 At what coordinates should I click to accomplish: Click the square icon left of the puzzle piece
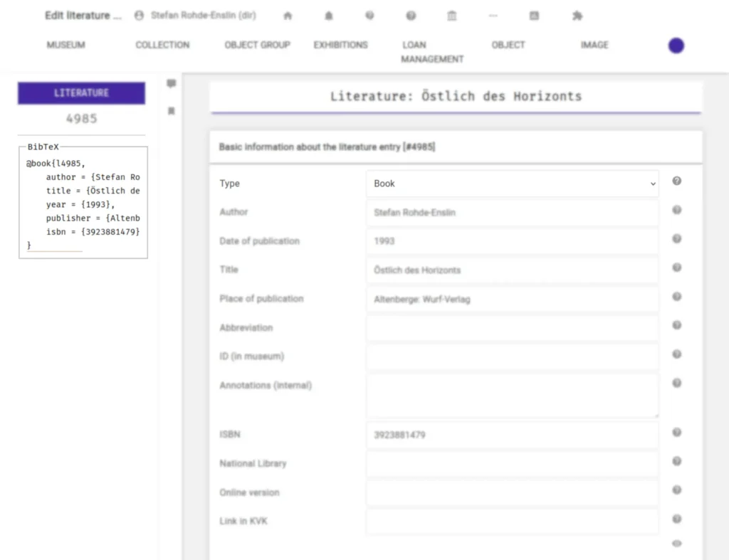tap(534, 16)
